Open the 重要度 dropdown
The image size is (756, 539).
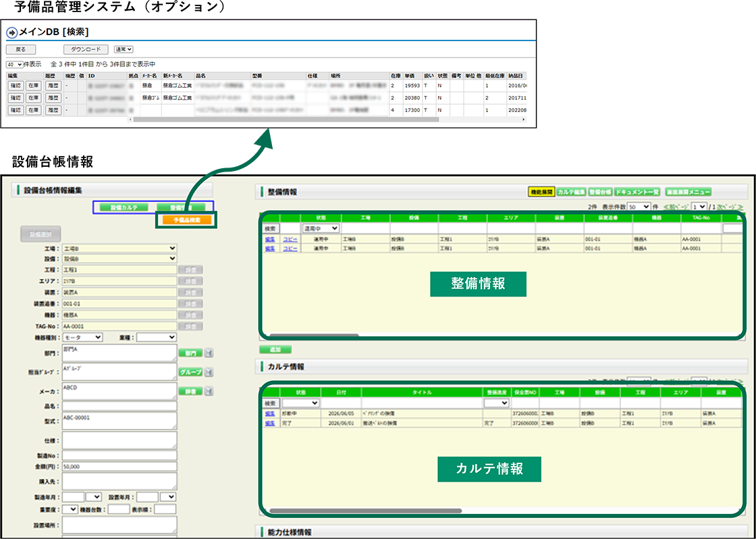[x=70, y=509]
